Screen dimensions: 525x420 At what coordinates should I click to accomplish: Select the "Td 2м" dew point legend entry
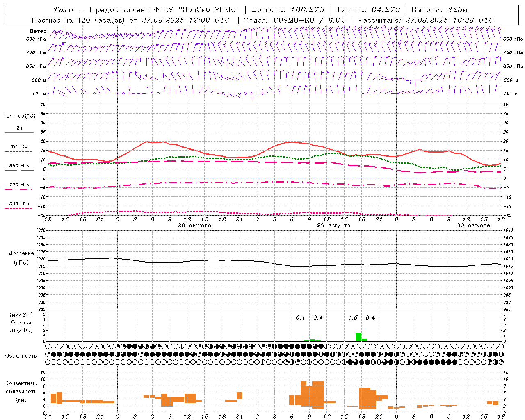pos(19,147)
